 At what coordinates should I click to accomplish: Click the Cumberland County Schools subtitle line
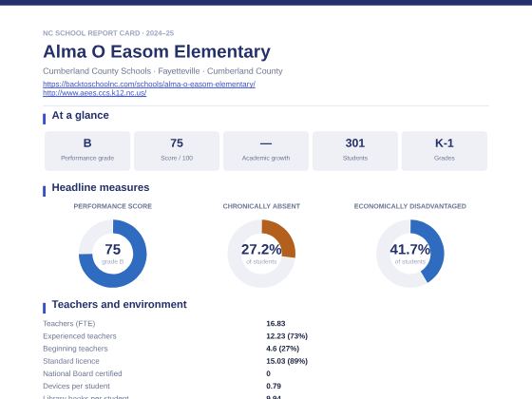tap(162, 71)
